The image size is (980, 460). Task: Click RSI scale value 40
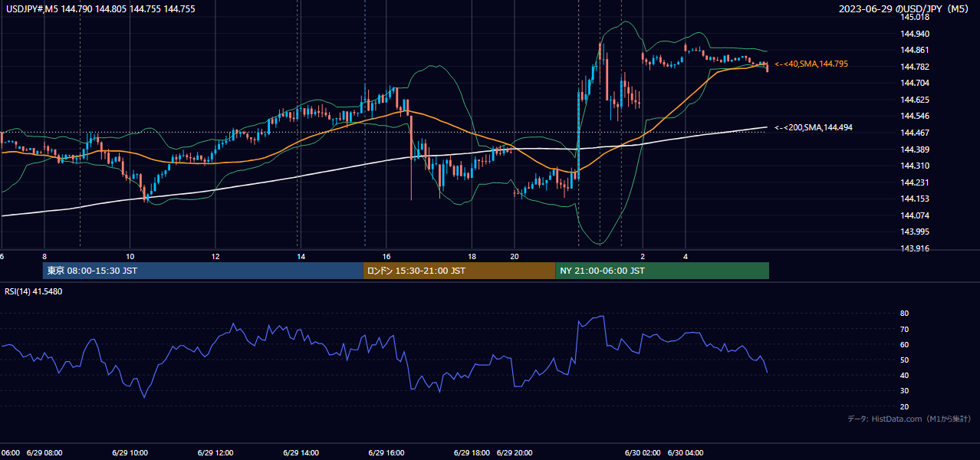click(905, 375)
